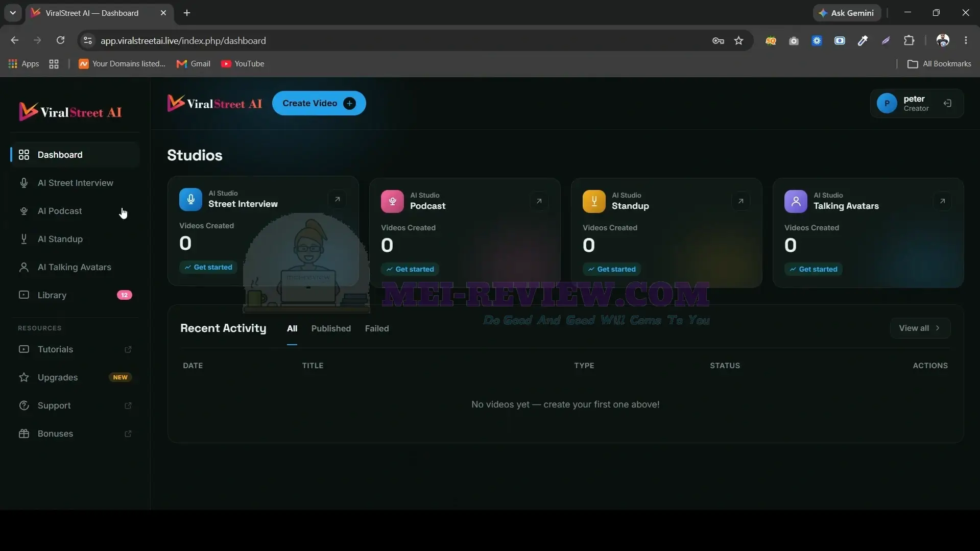Image resolution: width=980 pixels, height=551 pixels.
Task: Click the Ask Gemini button
Action: tap(847, 13)
